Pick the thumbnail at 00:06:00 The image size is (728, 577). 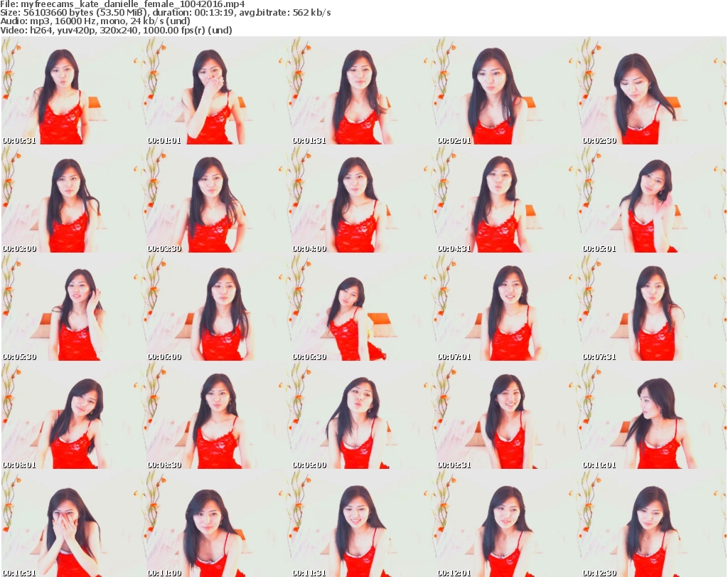pos(218,307)
